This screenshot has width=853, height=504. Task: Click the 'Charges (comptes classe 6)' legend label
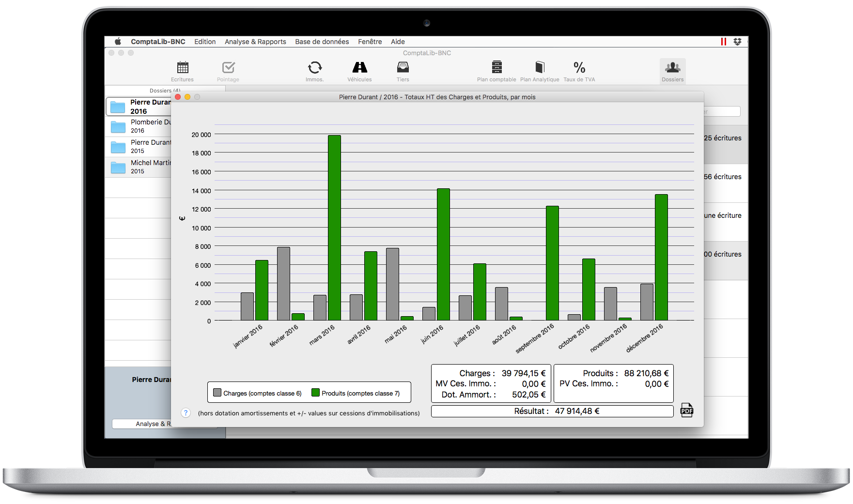click(x=263, y=393)
